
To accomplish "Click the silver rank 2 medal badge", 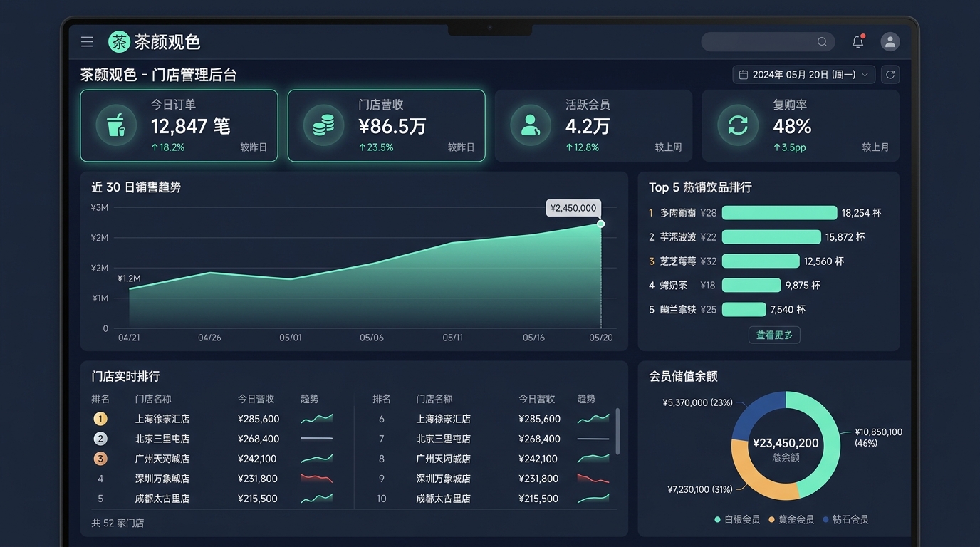I will click(x=100, y=439).
